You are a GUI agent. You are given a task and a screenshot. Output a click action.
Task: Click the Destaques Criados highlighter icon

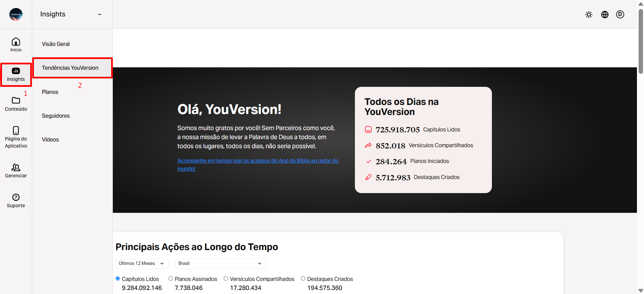[368, 177]
